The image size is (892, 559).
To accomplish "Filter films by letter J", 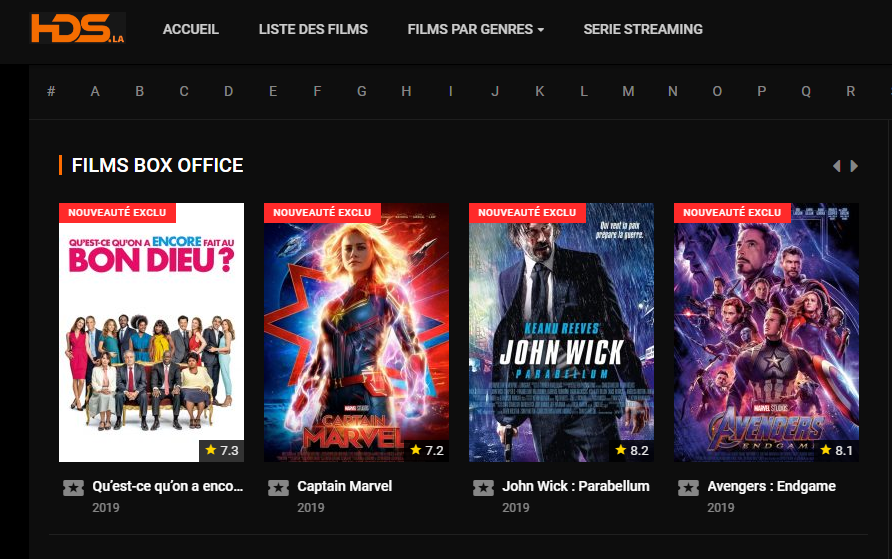I will [x=495, y=91].
